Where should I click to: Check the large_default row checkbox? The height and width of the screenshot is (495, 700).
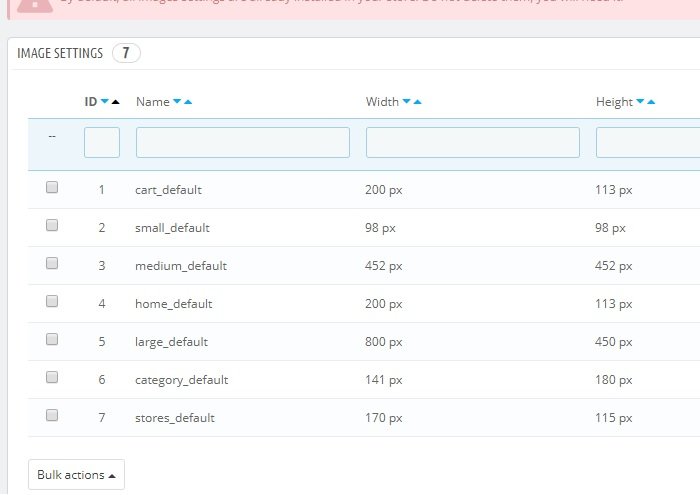pos(52,339)
